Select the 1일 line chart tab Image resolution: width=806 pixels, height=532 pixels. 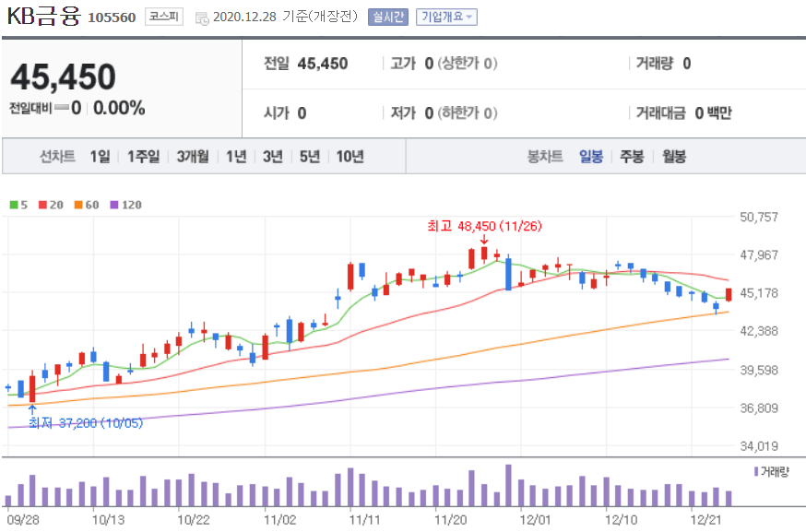coord(101,156)
